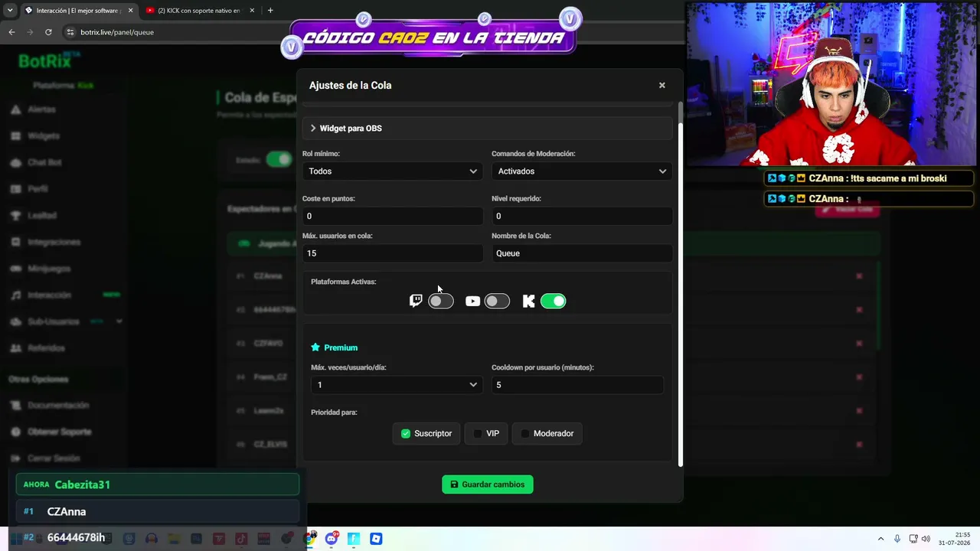Open the Máx. veces/usuario/día dropdown
Screen dimensions: 980x551
click(x=396, y=385)
